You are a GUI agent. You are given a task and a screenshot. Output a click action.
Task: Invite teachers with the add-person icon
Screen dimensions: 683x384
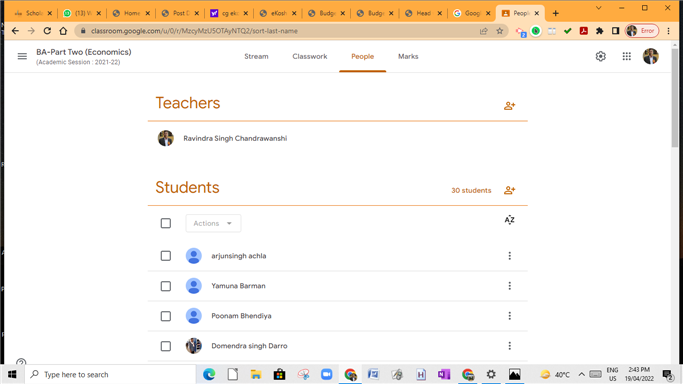click(x=509, y=106)
